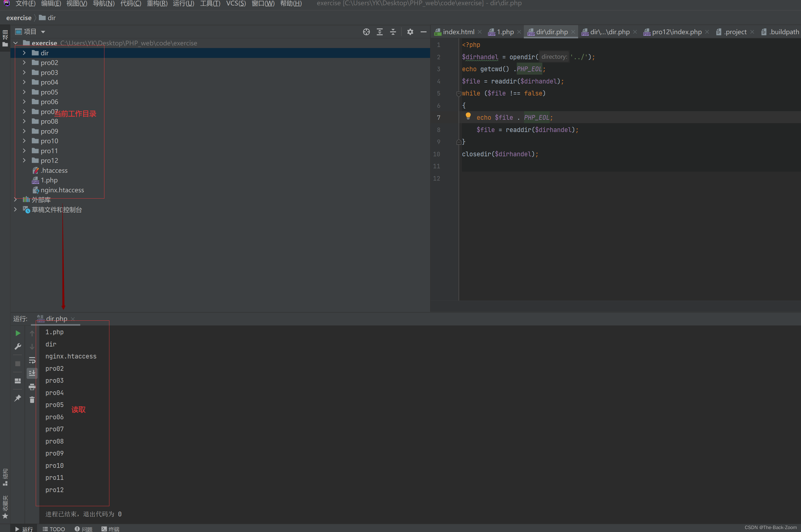Click line number 12 in editor gutter
Viewport: 801px width, 532px height.
(x=436, y=178)
